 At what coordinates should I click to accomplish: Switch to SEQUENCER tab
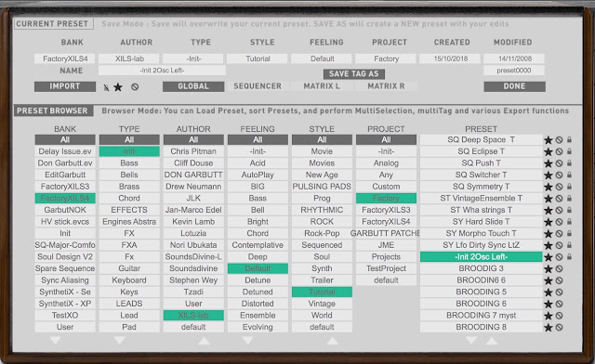point(258,86)
